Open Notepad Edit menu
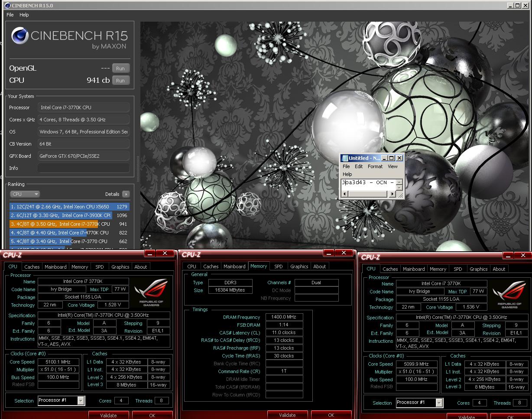The height and width of the screenshot is (419, 532). pyautogui.click(x=359, y=166)
